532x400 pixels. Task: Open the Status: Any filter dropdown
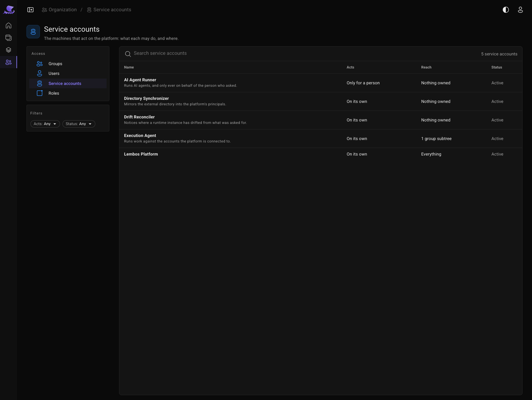79,124
